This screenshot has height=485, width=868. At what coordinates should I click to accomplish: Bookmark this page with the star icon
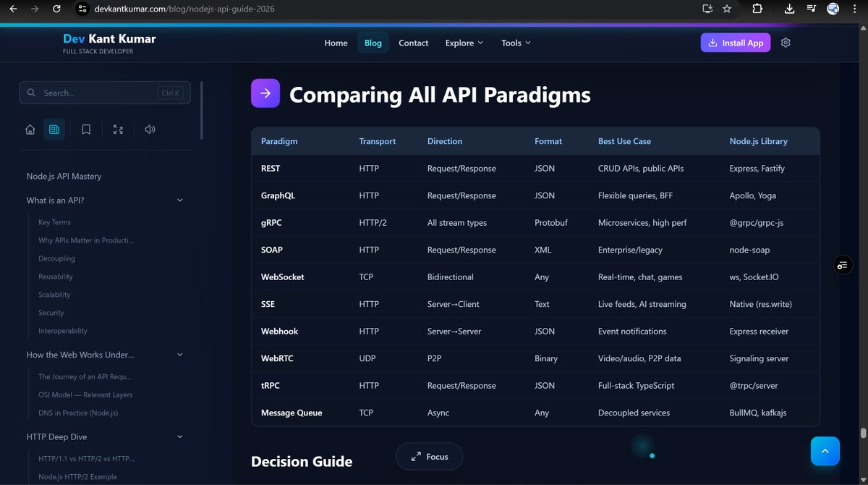point(727,9)
